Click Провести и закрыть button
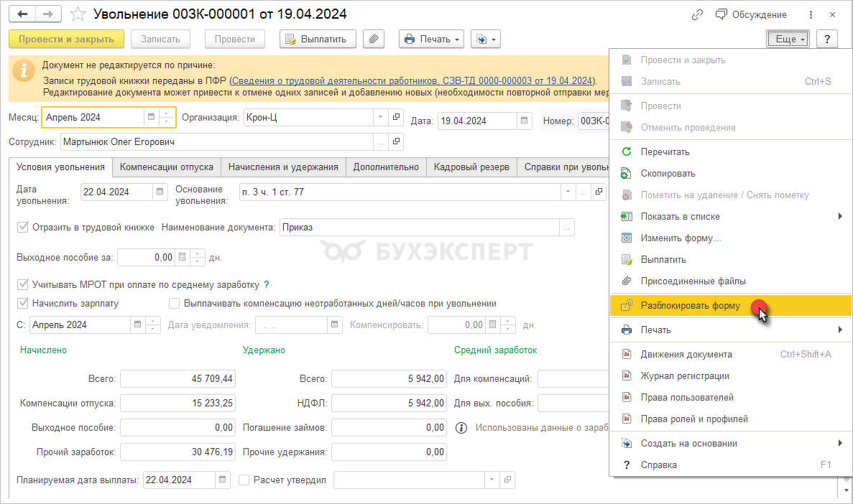The width and height of the screenshot is (853, 504). [x=66, y=39]
